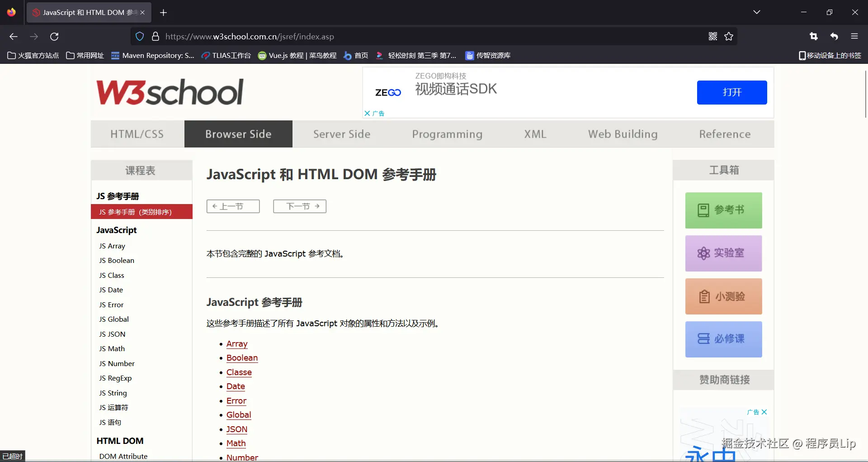This screenshot has width=868, height=462.
Task: Open JS Number in the sidebar
Action: (117, 364)
